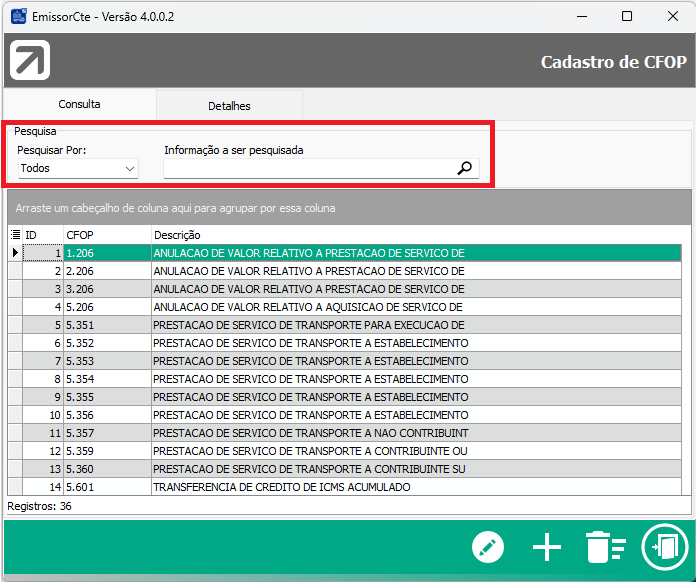Click the search information input field

[308, 169]
